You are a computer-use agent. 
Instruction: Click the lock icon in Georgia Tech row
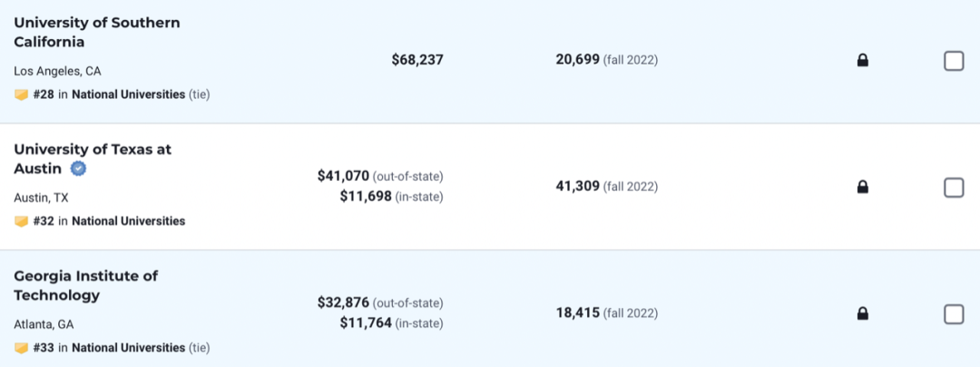click(x=863, y=313)
